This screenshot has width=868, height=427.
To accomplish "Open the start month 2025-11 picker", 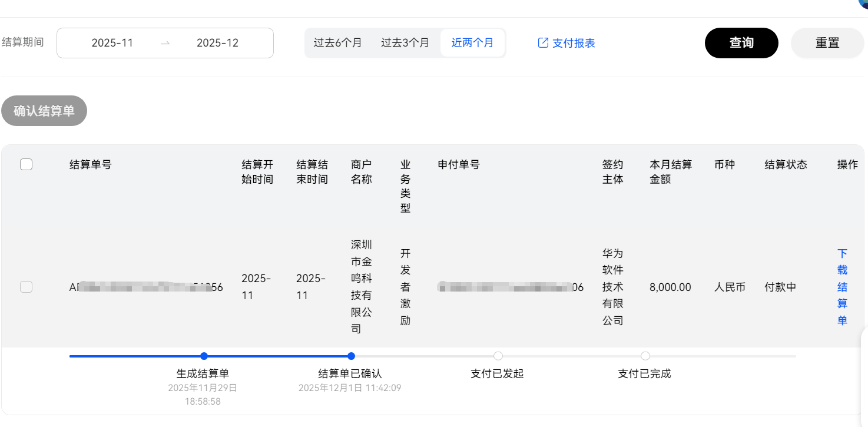I will click(112, 43).
